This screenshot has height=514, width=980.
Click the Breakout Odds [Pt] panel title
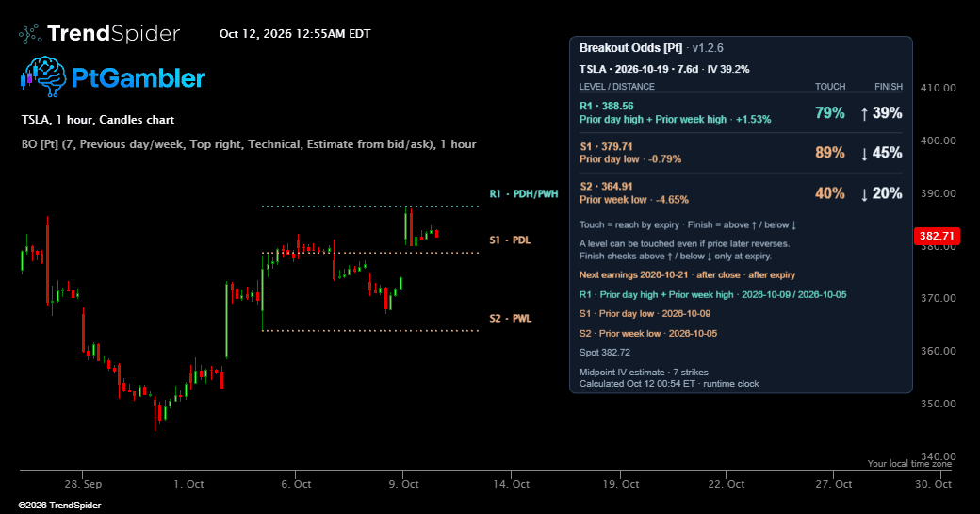(x=630, y=48)
